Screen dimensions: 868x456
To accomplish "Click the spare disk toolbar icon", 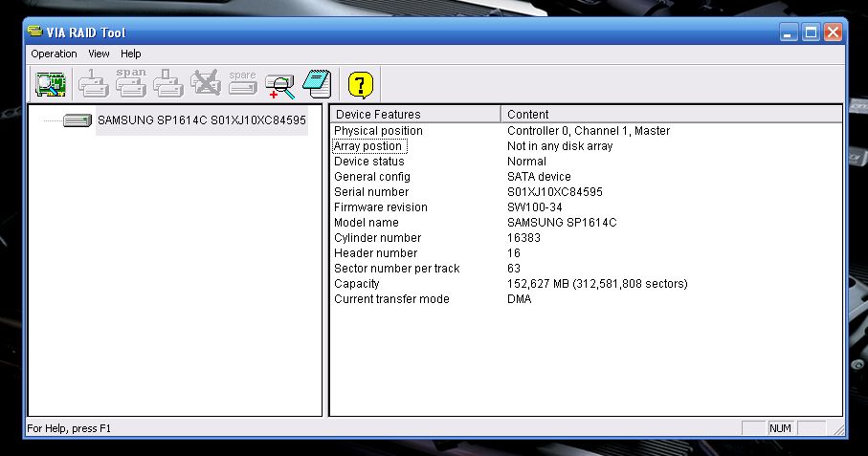I will 242,84.
